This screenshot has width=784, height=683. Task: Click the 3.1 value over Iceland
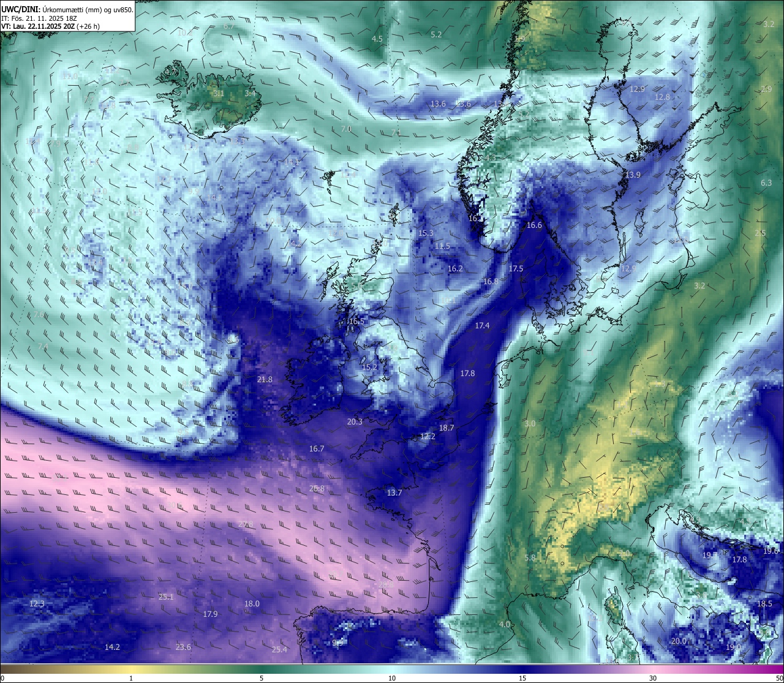[219, 93]
